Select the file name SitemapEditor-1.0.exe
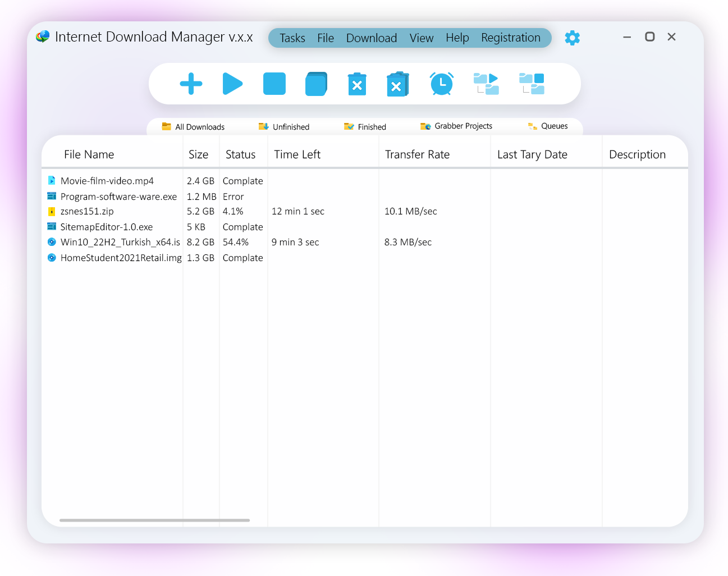728x576 pixels. coord(107,227)
